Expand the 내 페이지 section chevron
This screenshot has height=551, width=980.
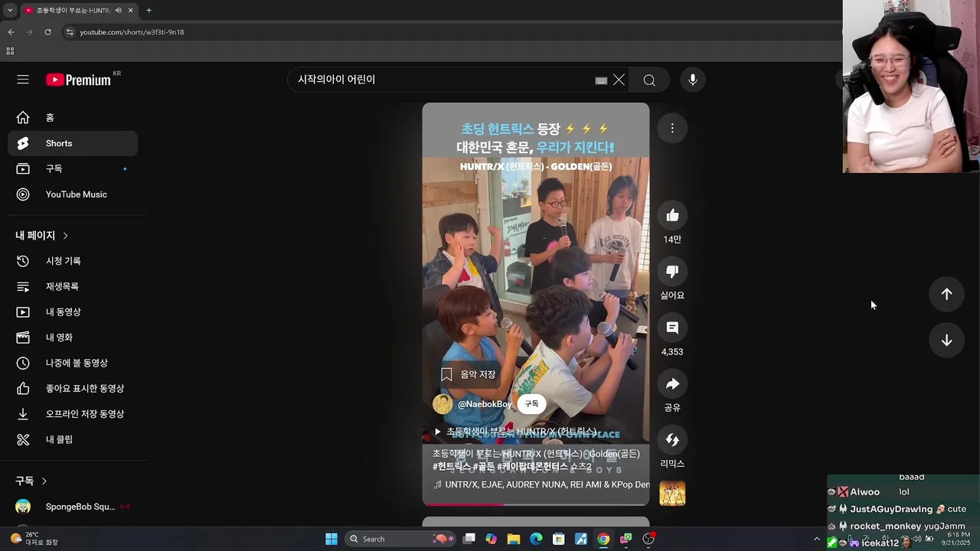[x=65, y=236]
